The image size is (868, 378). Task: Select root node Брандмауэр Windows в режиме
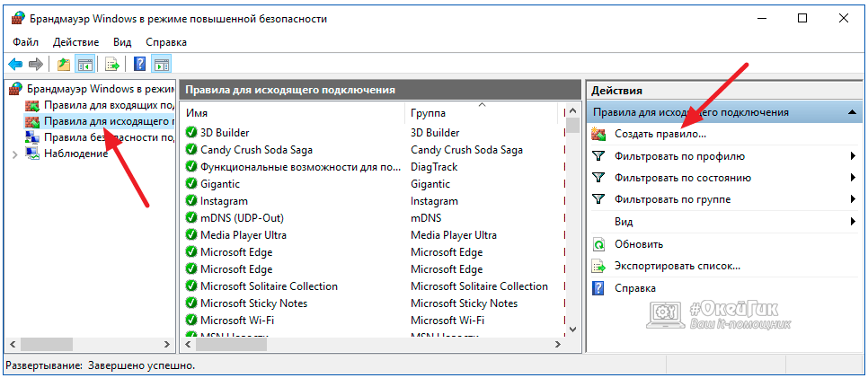click(101, 88)
